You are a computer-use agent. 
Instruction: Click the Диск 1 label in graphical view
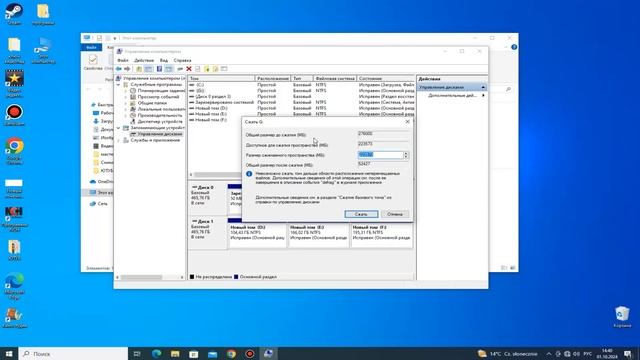pos(205,221)
